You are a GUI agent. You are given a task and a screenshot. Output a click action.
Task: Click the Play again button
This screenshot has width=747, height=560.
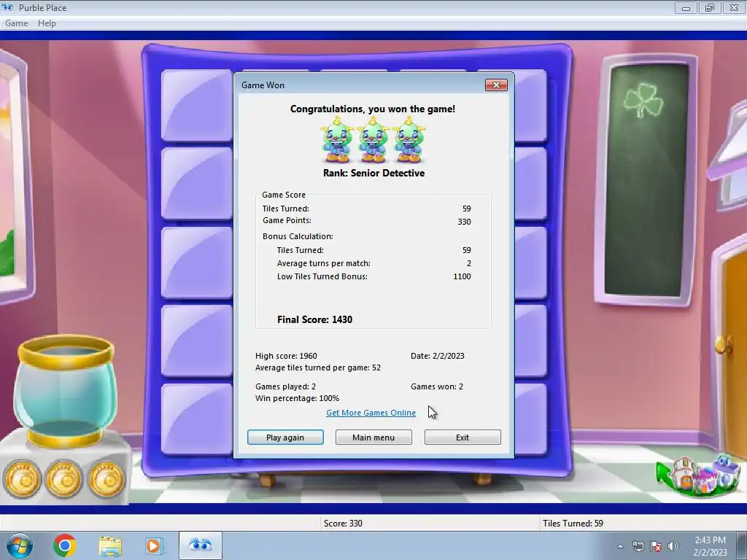(285, 437)
